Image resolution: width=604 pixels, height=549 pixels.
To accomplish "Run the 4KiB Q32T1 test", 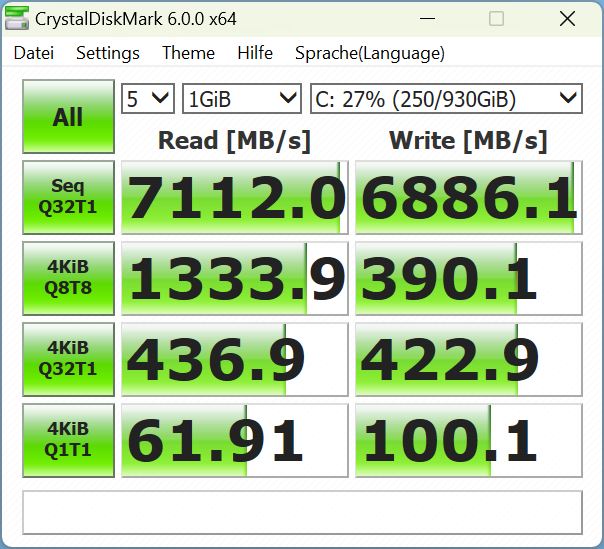I will point(69,359).
